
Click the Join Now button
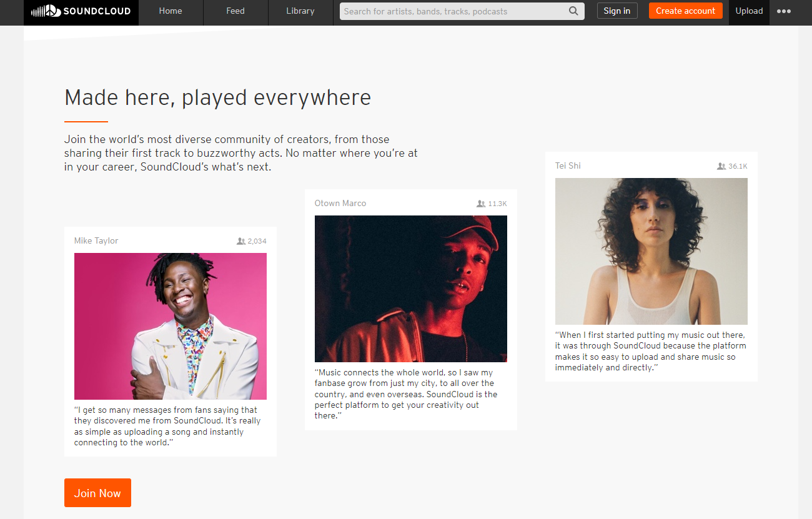point(97,493)
